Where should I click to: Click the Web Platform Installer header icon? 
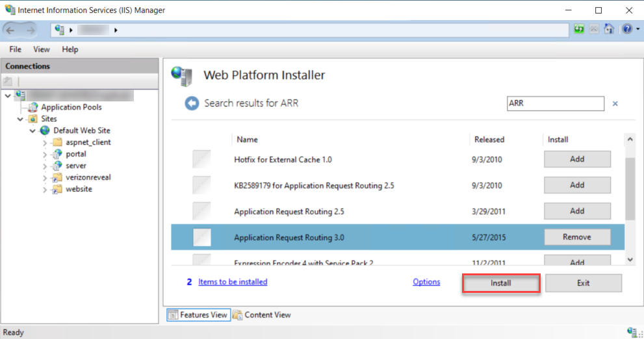[x=182, y=77]
